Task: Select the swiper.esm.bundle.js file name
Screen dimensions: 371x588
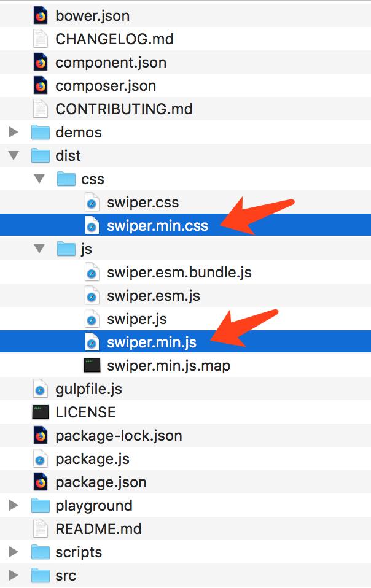Action: [179, 273]
